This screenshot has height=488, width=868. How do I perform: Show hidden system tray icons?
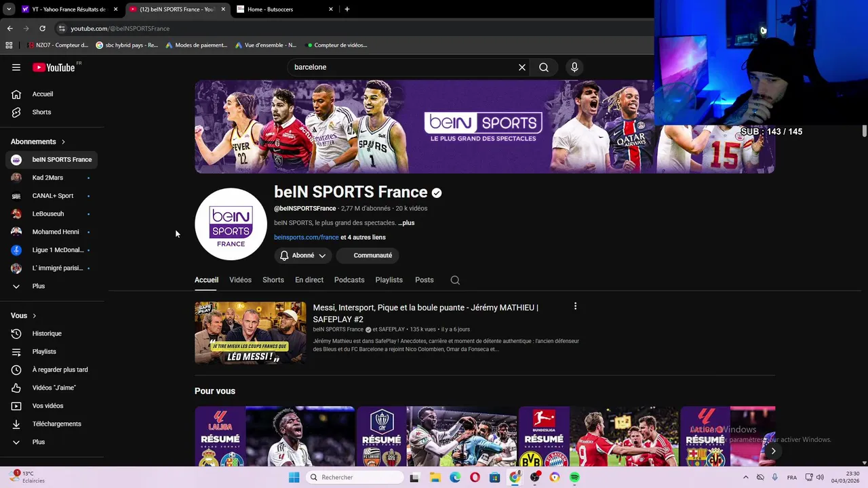pos(746,477)
